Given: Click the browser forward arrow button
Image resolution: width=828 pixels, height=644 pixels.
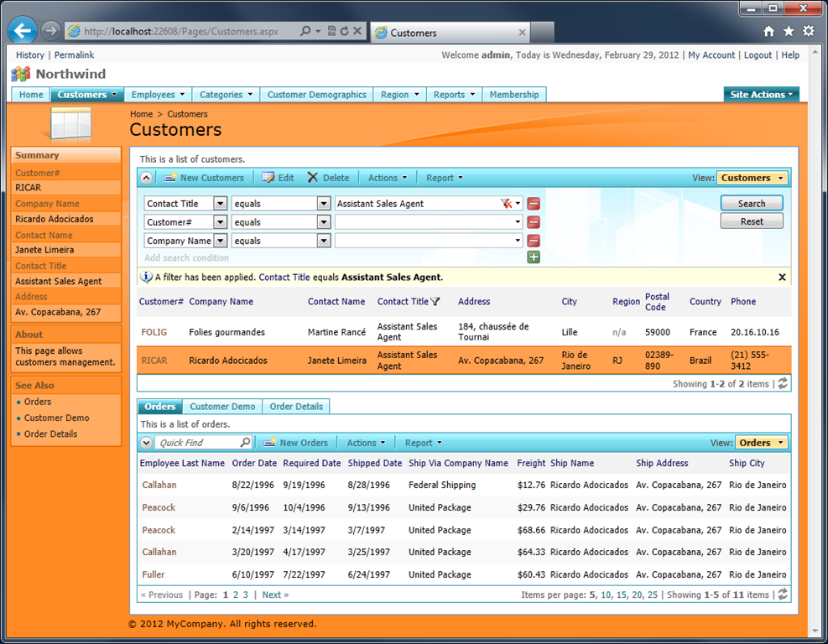Looking at the screenshot, I should [x=50, y=31].
